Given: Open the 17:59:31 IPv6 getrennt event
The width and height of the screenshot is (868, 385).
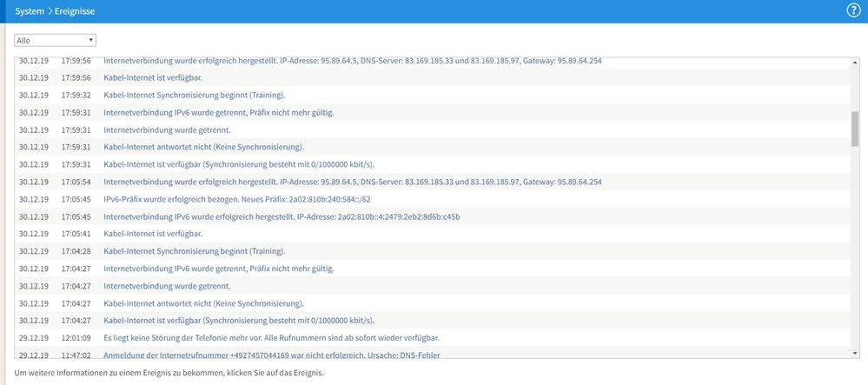Looking at the screenshot, I should pyautogui.click(x=433, y=112).
